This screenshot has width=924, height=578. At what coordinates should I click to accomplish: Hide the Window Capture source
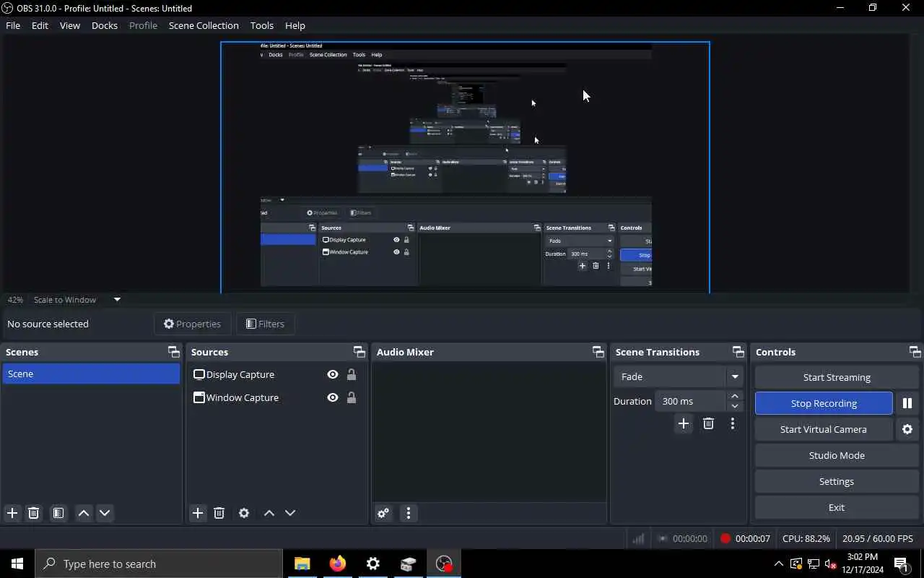point(333,397)
